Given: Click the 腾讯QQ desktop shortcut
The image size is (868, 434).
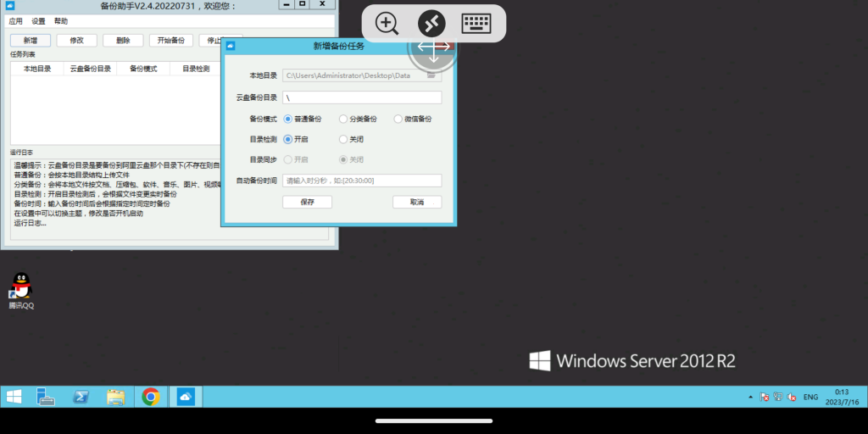Looking at the screenshot, I should pos(21,290).
